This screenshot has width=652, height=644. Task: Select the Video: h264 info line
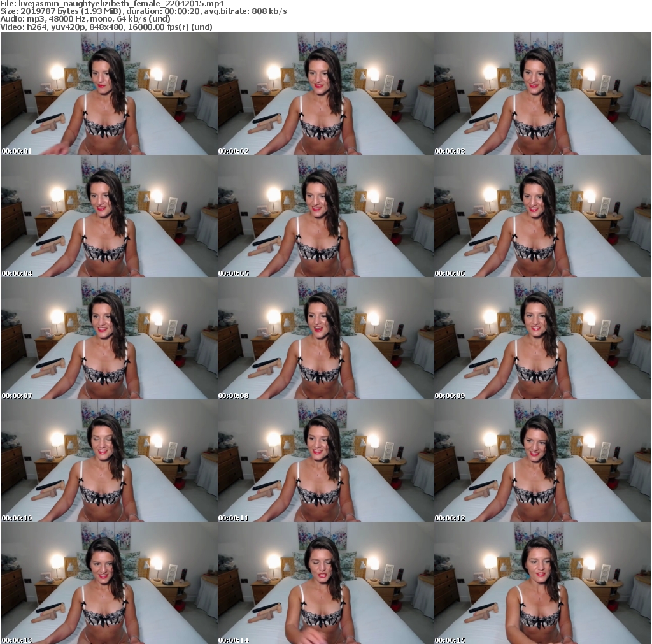pos(106,27)
